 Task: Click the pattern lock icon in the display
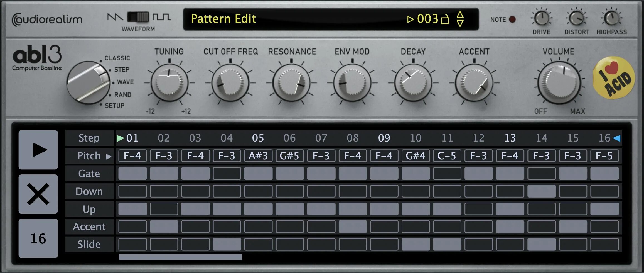tap(445, 19)
